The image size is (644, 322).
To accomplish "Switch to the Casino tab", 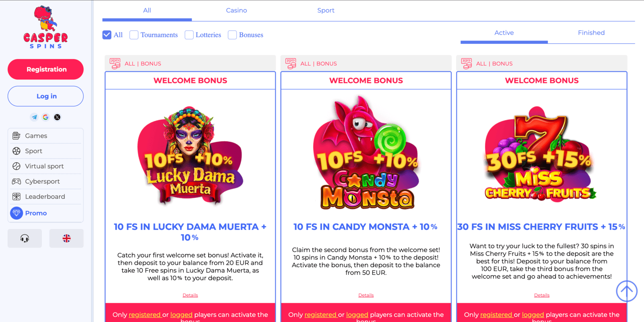I will (236, 10).
